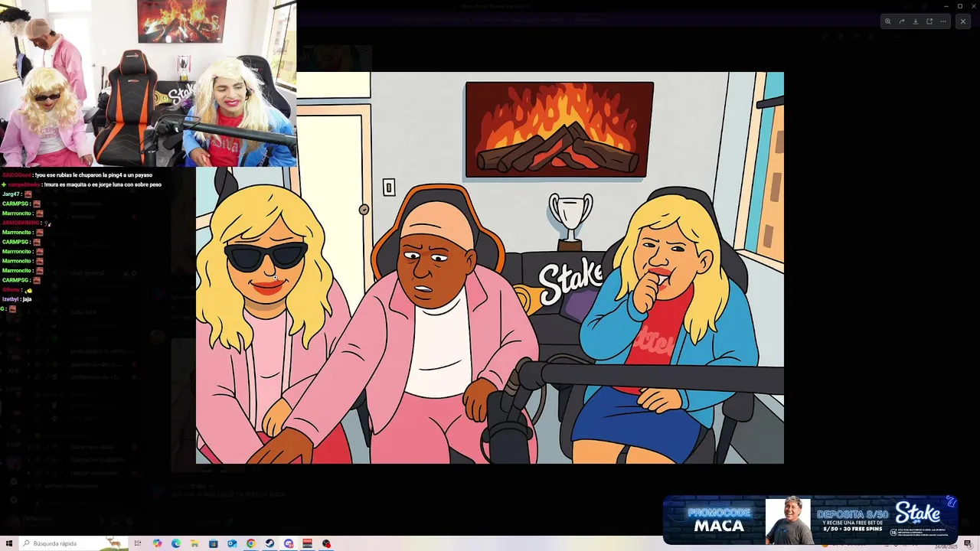
Task: Open Outlook from the taskbar
Action: pos(232,543)
